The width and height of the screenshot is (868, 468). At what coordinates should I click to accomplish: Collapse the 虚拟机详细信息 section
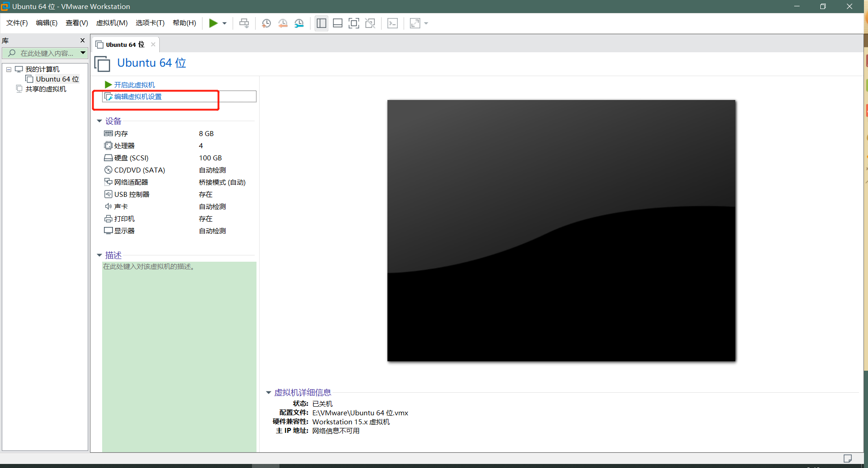pos(269,393)
